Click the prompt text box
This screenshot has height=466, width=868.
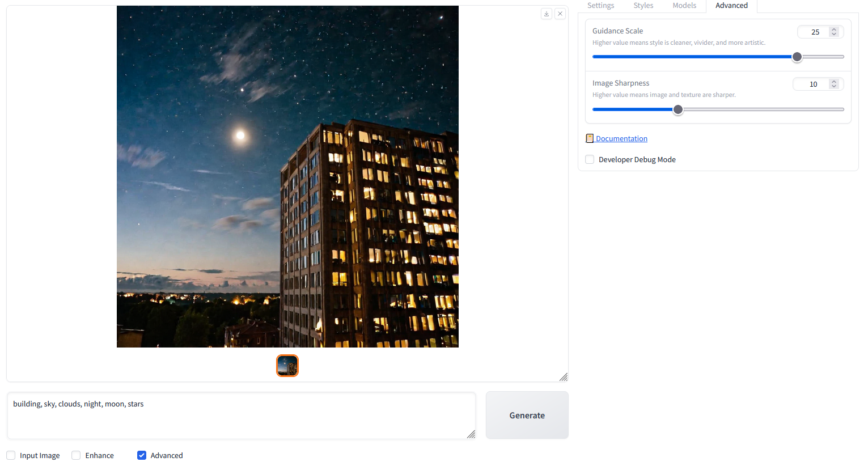[242, 416]
